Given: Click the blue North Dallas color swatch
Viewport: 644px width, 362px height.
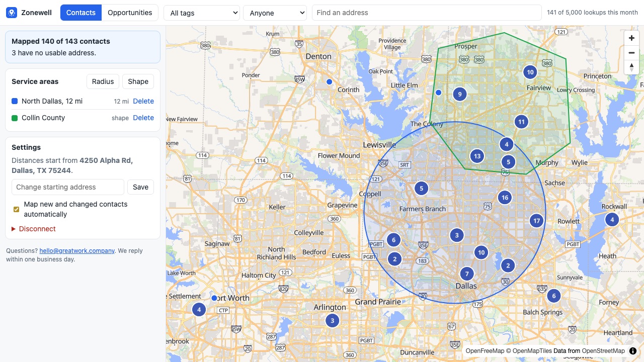Looking at the screenshot, I should tap(15, 101).
